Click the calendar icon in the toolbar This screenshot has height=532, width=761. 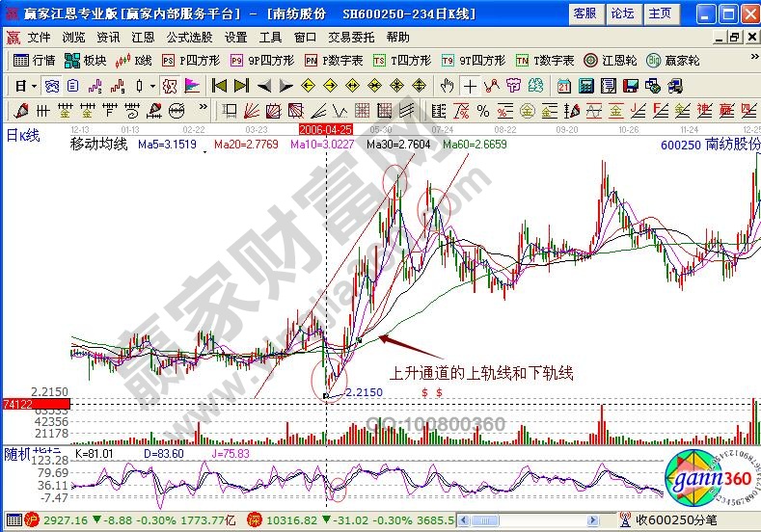point(563,85)
